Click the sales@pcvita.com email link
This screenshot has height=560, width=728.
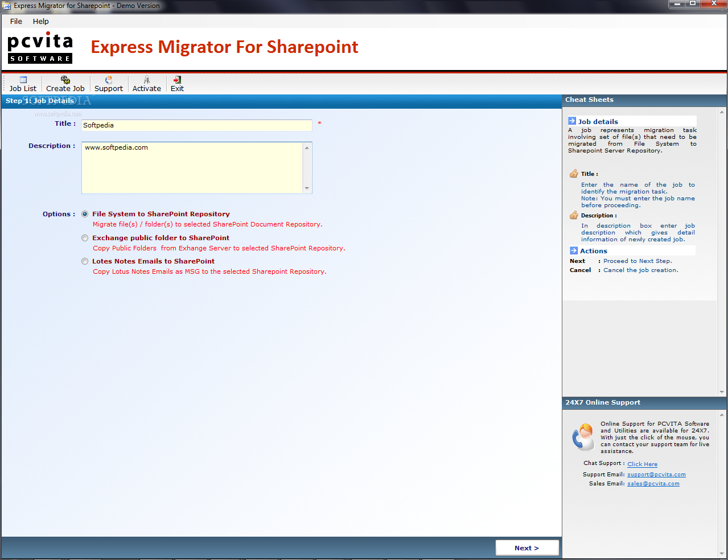pos(653,484)
